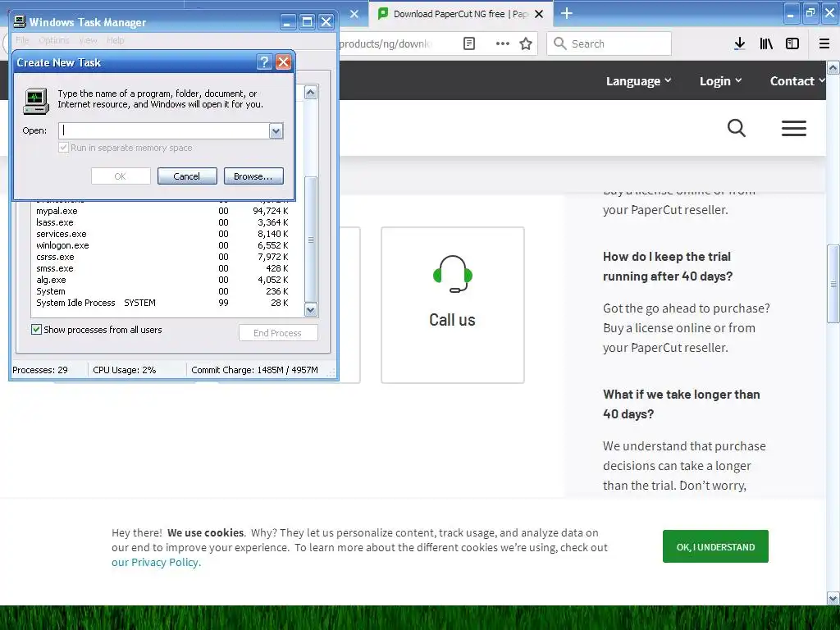
Task: Open the Firefox hamburger menu
Action: 824,44
